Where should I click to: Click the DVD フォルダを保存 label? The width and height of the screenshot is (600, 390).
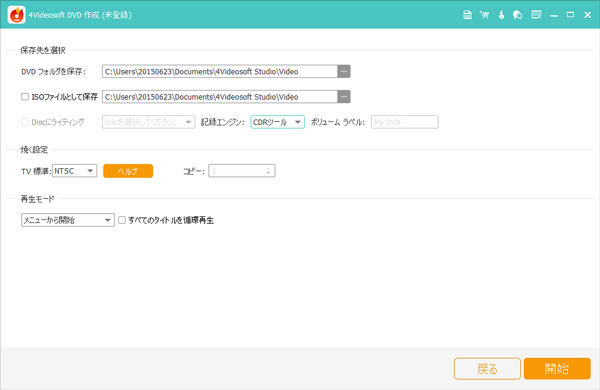[54, 72]
